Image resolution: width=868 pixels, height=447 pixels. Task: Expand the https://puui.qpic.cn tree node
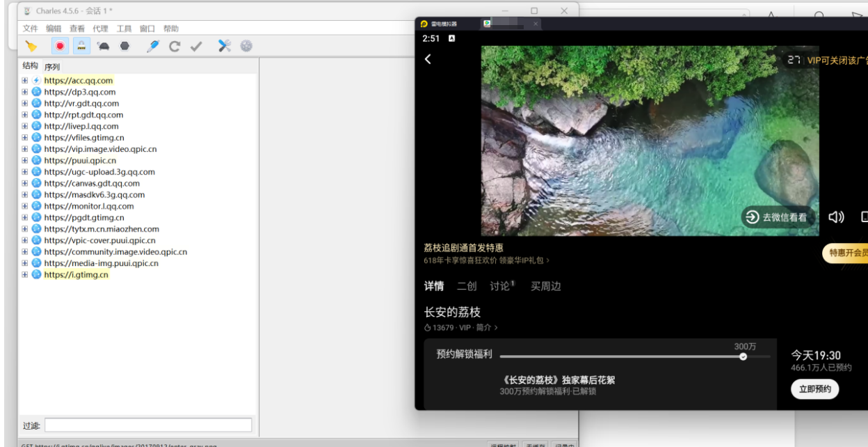tap(25, 160)
